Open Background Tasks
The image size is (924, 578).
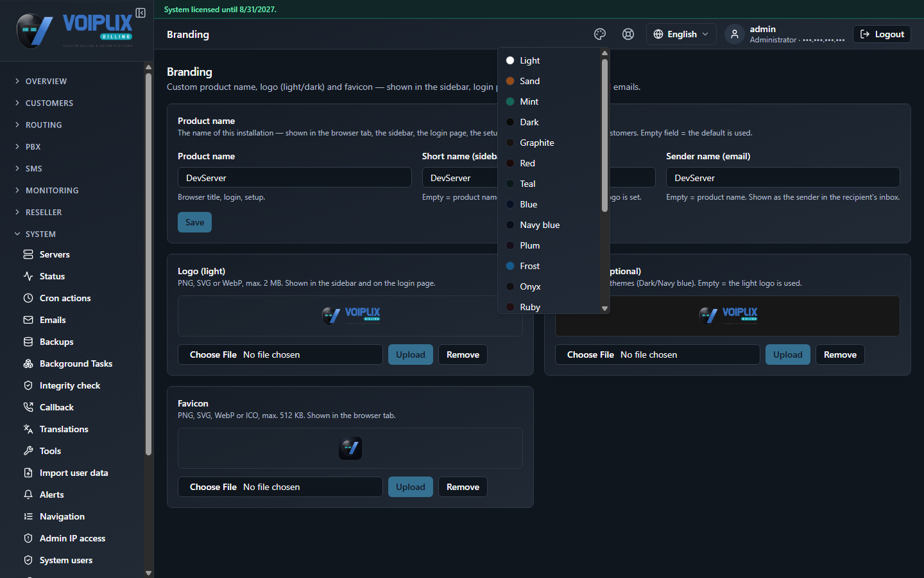point(76,363)
